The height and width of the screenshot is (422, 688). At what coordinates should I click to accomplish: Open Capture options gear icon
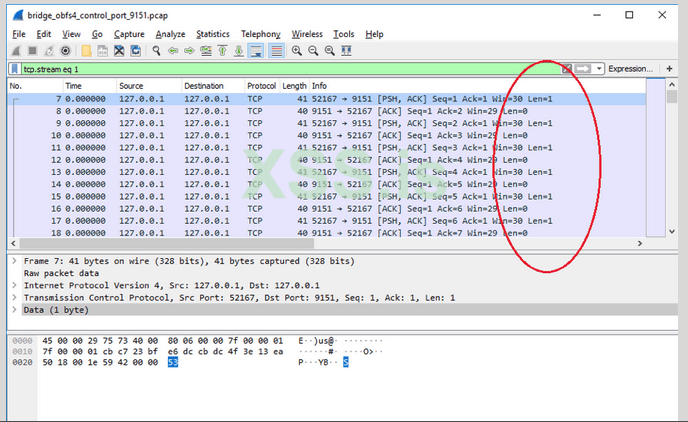[65, 51]
